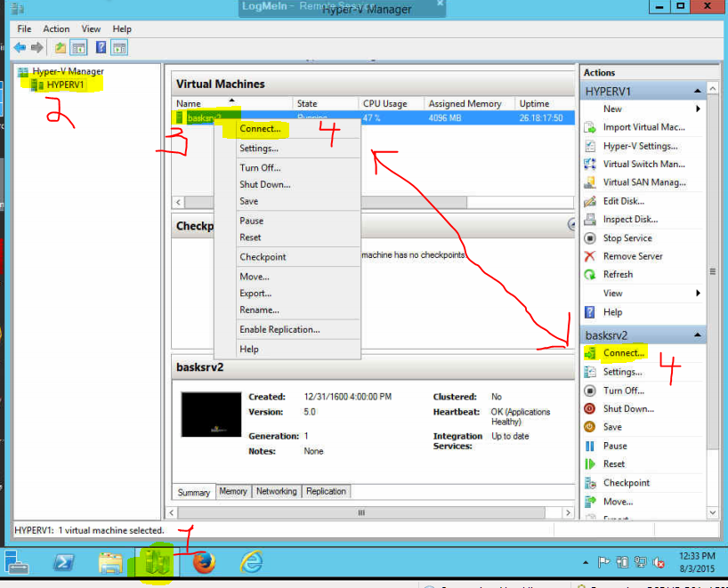Expand the New submenu arrow in Actions

[x=698, y=109]
